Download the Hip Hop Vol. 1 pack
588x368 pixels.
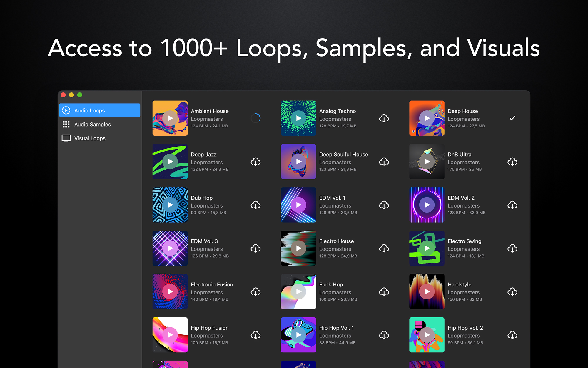pos(384,335)
